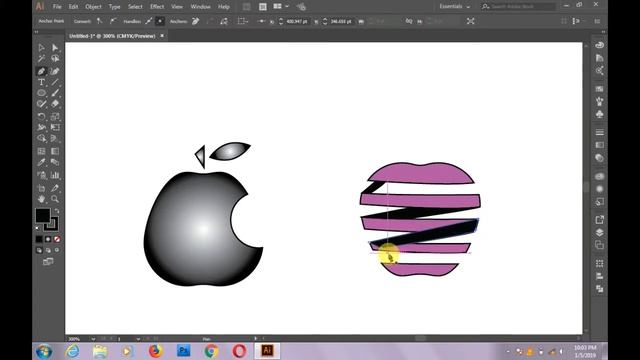Select the Blend tool

point(55,162)
